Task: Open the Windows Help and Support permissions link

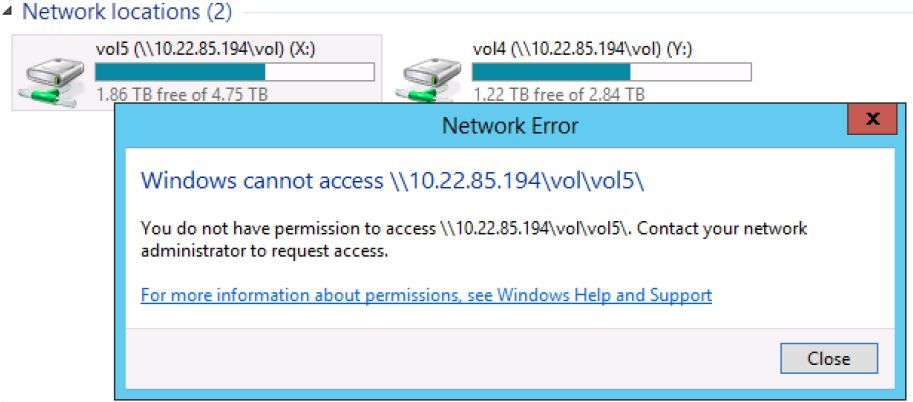Action: (x=426, y=295)
